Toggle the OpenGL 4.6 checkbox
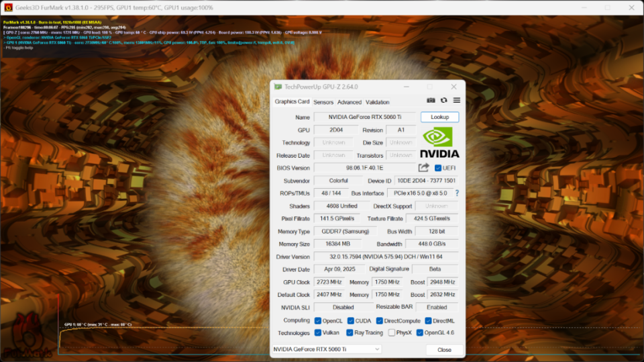644x362 pixels. tap(419, 333)
